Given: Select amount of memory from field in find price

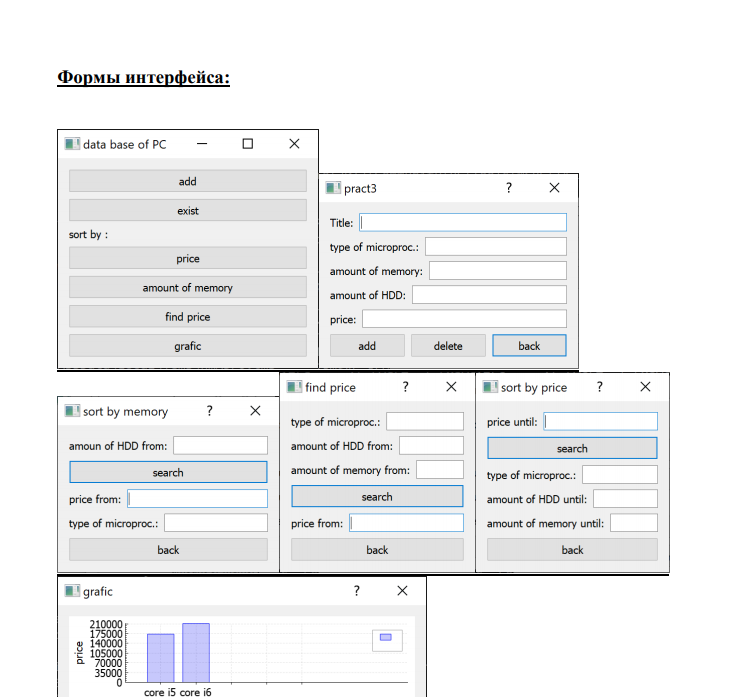Looking at the screenshot, I should click(439, 470).
